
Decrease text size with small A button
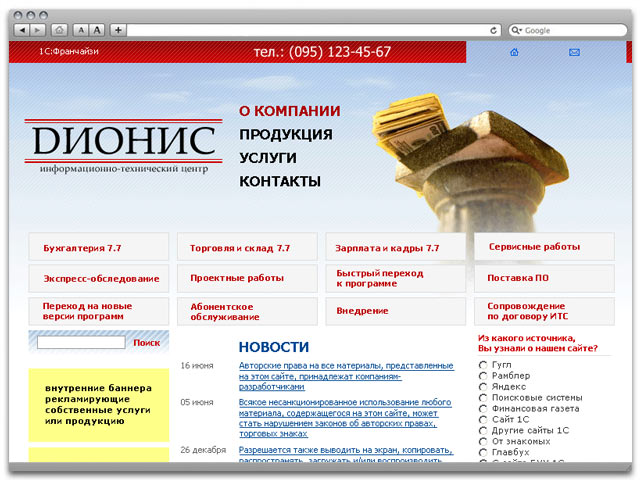pyautogui.click(x=81, y=30)
